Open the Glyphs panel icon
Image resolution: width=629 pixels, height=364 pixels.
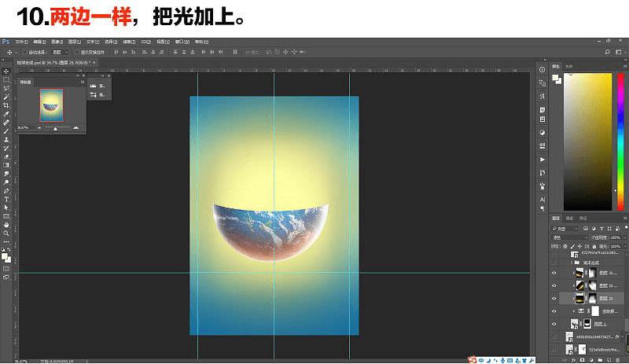coord(542,97)
